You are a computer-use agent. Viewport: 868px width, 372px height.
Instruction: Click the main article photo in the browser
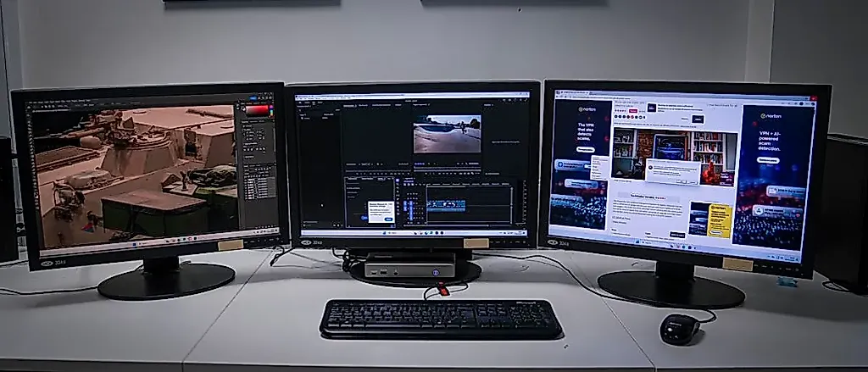click(x=675, y=156)
